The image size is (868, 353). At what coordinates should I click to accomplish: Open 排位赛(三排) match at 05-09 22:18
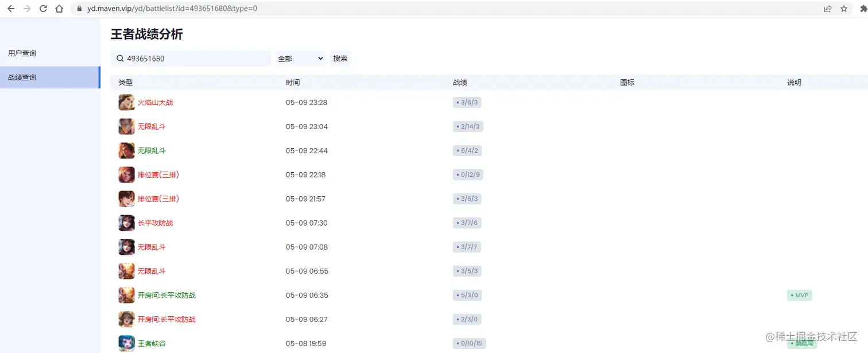click(x=158, y=174)
